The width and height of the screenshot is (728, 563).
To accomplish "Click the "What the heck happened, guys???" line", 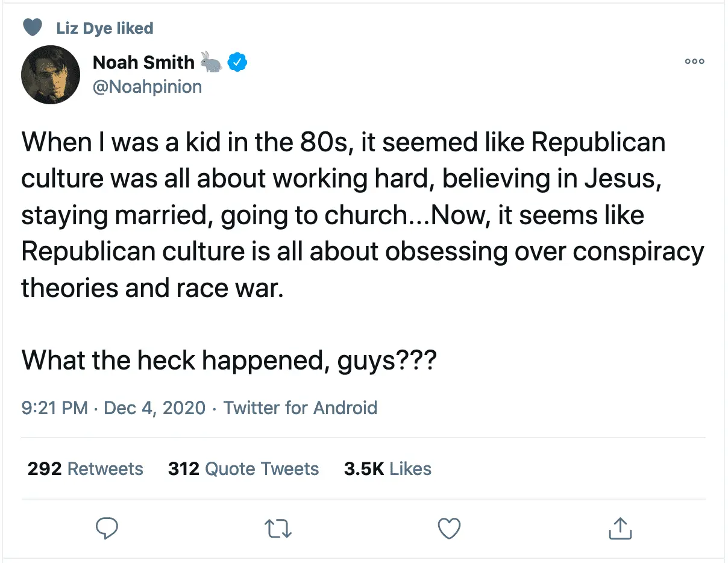I will [229, 360].
